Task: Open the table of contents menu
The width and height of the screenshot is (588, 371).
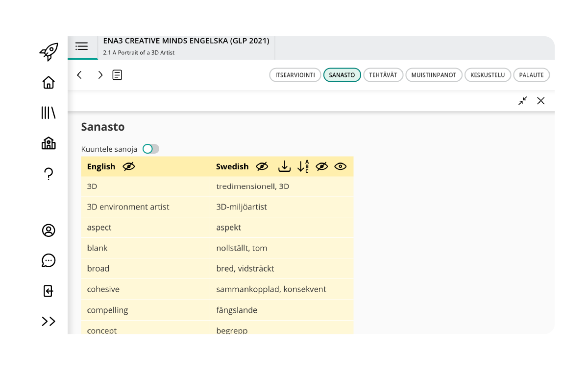Action: (82, 46)
